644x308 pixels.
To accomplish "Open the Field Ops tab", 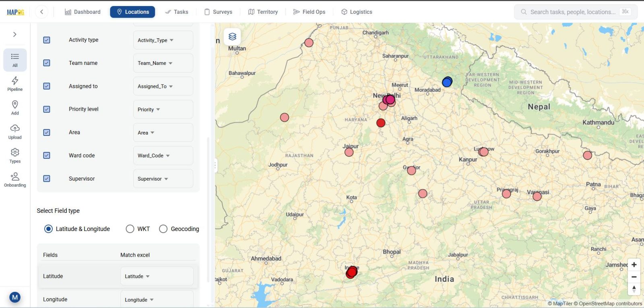I will click(x=309, y=12).
